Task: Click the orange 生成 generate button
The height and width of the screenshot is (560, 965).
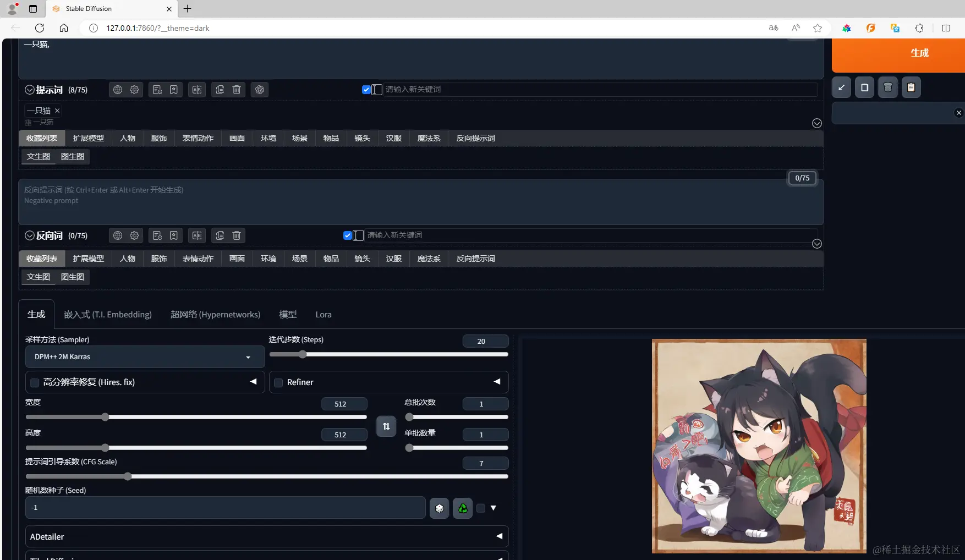Action: 898,56
